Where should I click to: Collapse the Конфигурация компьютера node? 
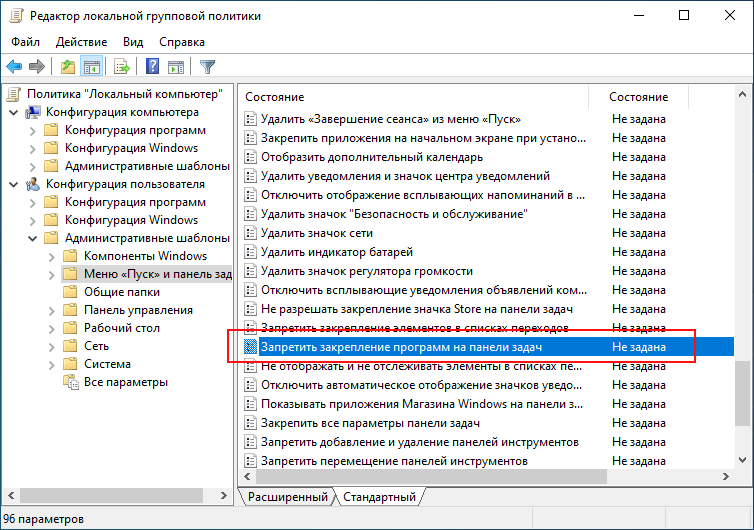pos(14,113)
